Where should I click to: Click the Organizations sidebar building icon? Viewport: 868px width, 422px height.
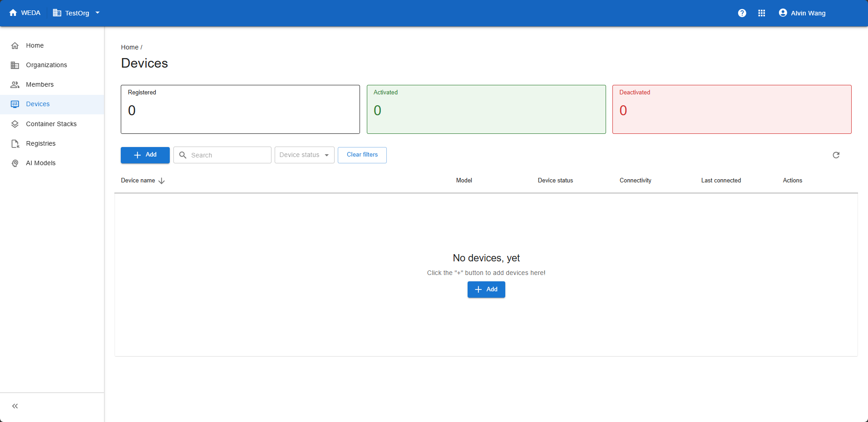[15, 65]
